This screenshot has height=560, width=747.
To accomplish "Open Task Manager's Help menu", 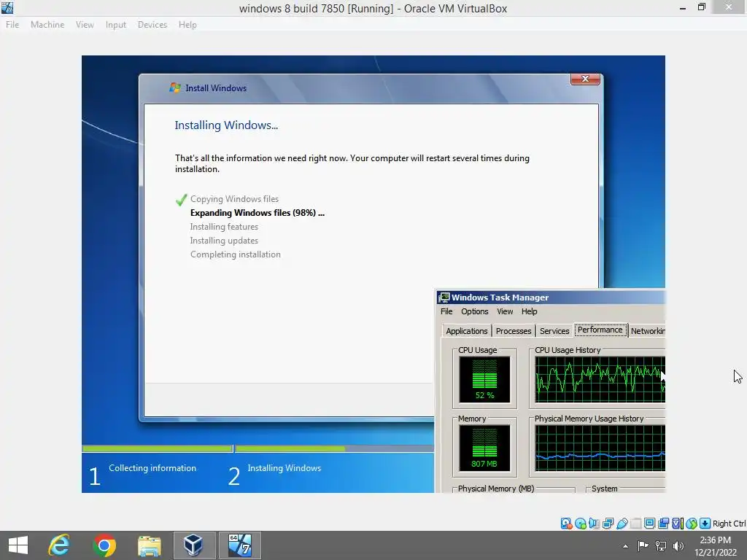I will point(529,311).
